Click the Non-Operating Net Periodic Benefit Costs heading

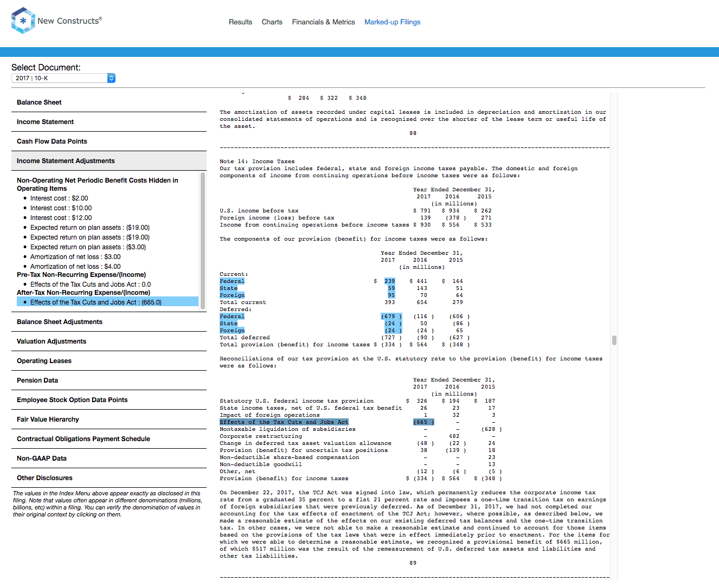pos(98,184)
